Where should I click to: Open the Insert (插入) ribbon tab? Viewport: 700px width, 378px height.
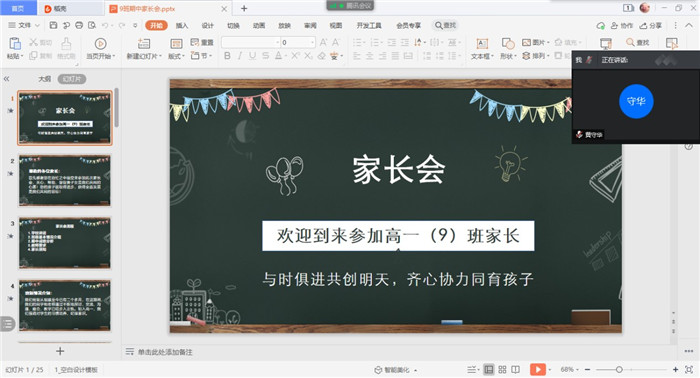tap(182, 25)
